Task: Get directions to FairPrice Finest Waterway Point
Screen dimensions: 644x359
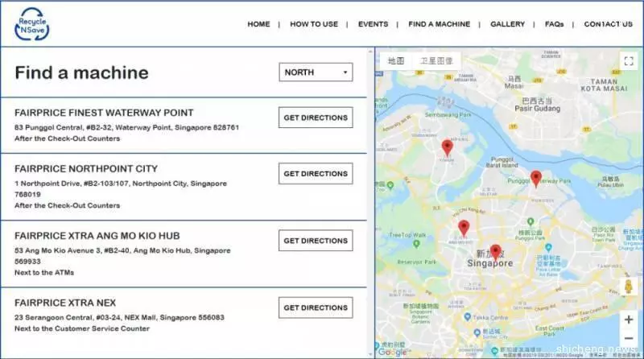Action: tap(316, 118)
